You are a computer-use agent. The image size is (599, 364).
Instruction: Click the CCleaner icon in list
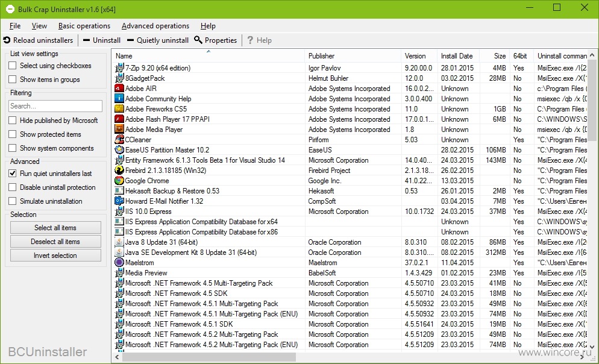pyautogui.click(x=119, y=140)
